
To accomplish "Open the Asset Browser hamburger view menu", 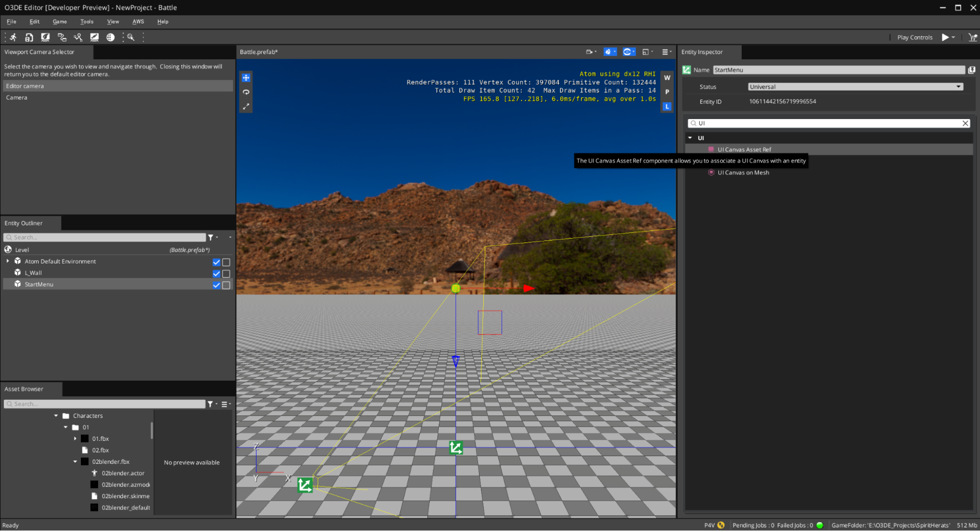I will click(x=226, y=404).
